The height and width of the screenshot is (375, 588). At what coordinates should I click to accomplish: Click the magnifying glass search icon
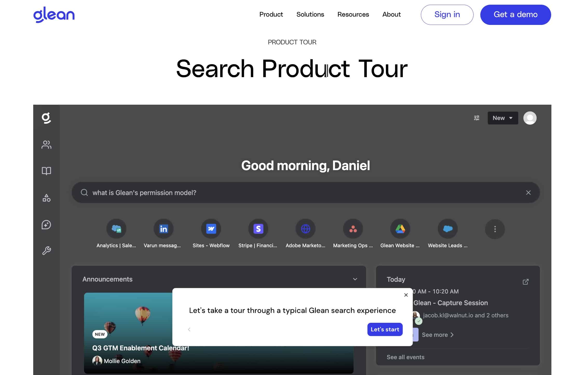[84, 192]
